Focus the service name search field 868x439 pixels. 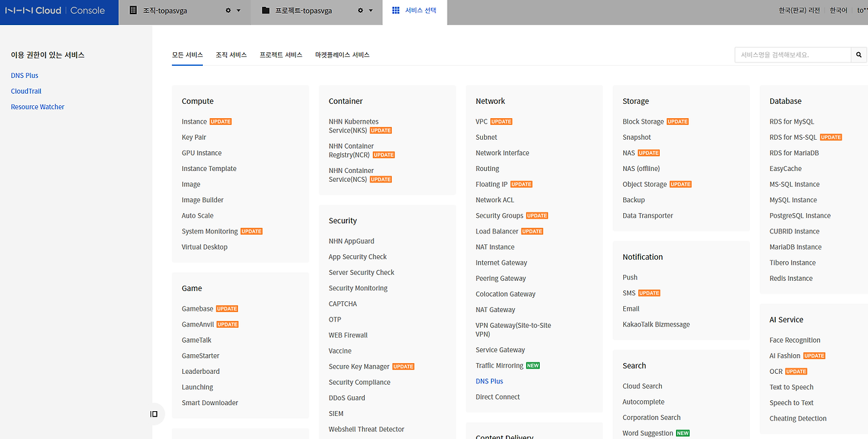coord(793,55)
